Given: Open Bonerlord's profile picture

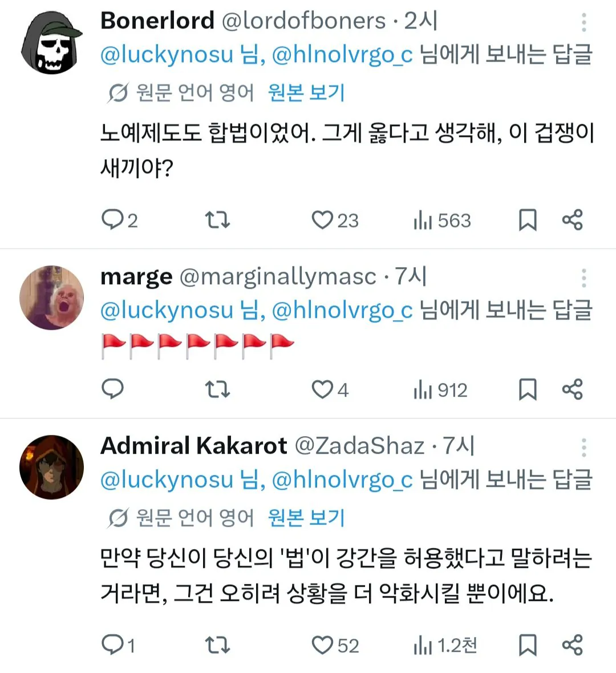Looking at the screenshot, I should click(52, 42).
